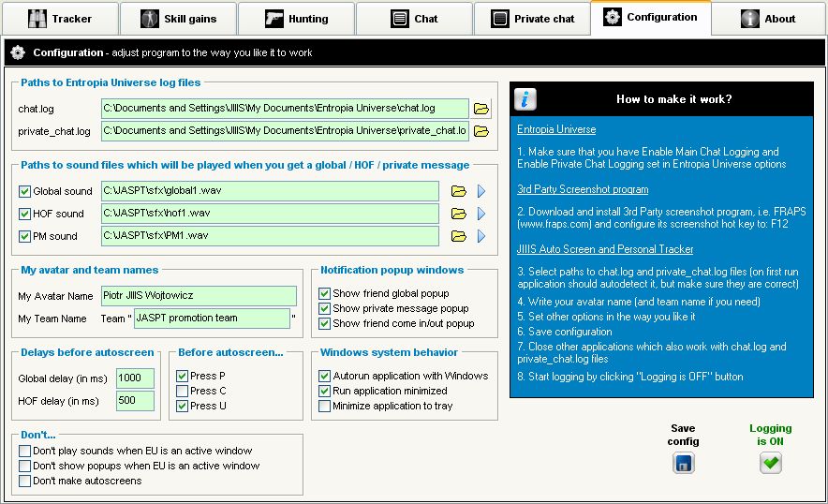This screenshot has width=828, height=504.
Task: Enable Minimize application to tray
Action: click(x=325, y=406)
